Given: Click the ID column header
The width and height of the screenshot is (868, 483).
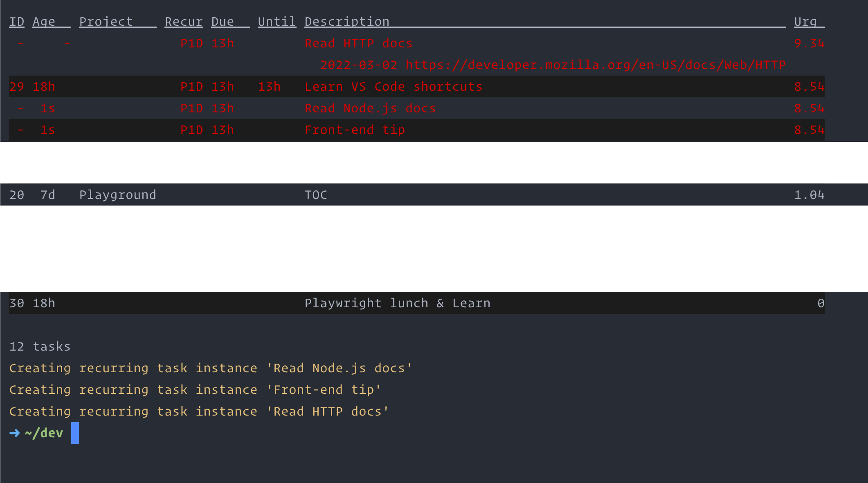Looking at the screenshot, I should [17, 22].
